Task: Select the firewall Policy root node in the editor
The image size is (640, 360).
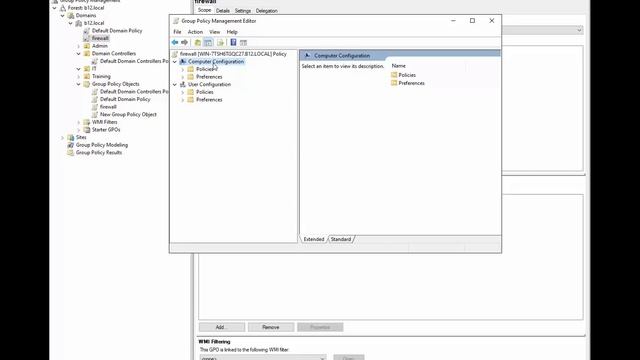Action: pyautogui.click(x=233, y=54)
